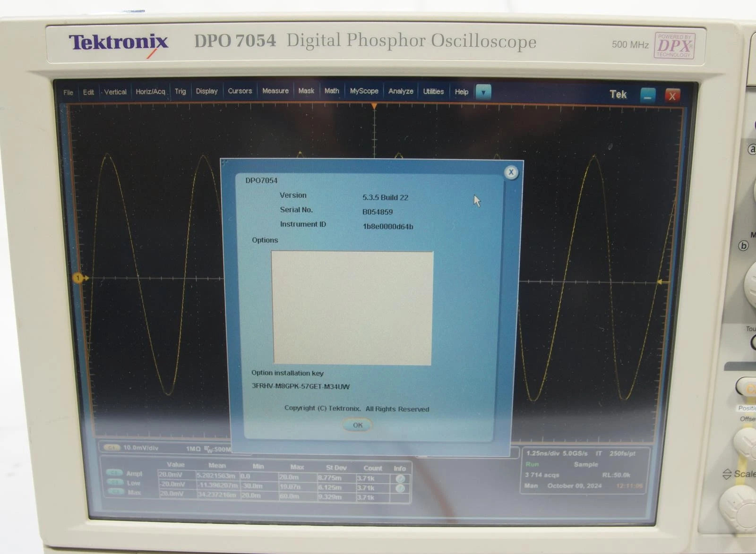Open the Edit menu
756x554 pixels.
point(88,92)
